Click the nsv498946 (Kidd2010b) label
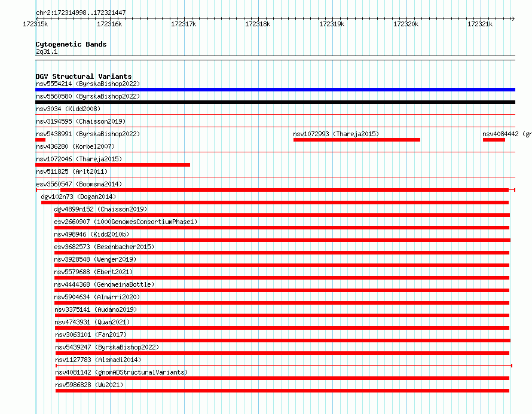The image size is (532, 414). coord(91,234)
